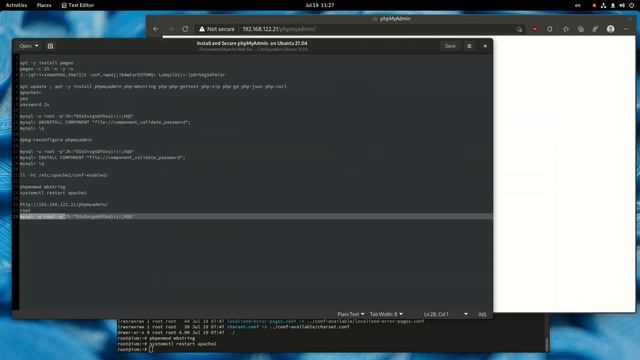Image resolution: width=640 pixels, height=360 pixels.
Task: Open Activities overview
Action: (x=16, y=5)
